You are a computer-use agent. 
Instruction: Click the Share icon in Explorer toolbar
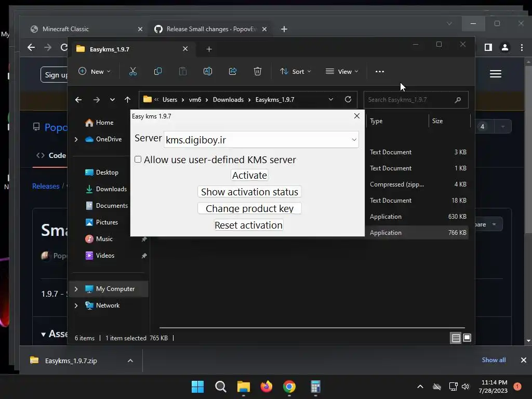[233, 71]
